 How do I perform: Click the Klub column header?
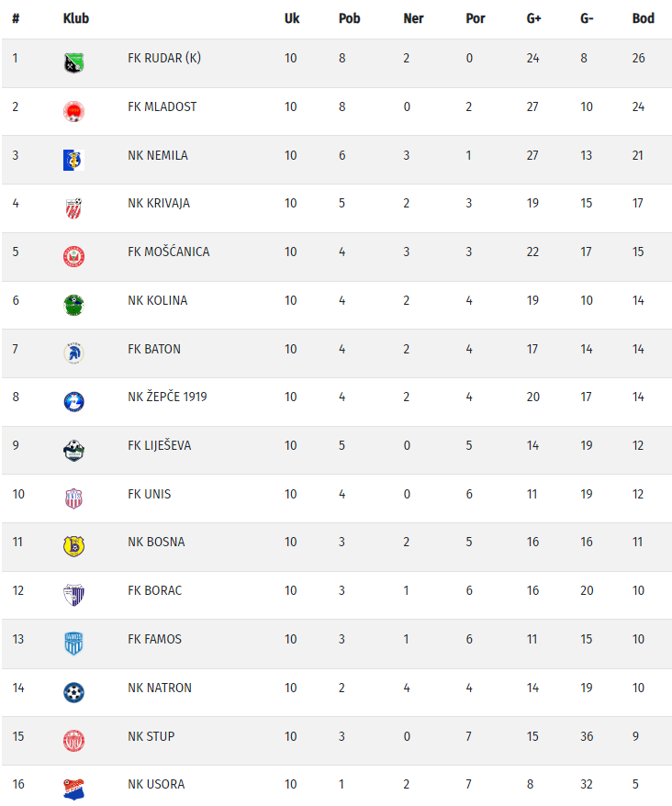pyautogui.click(x=75, y=18)
